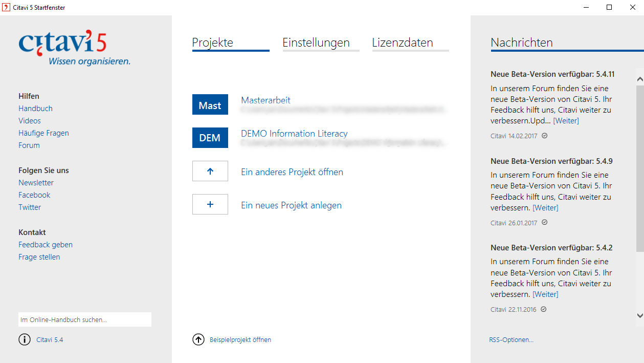Open the Twitter link
The image size is (644, 363).
pyautogui.click(x=30, y=207)
